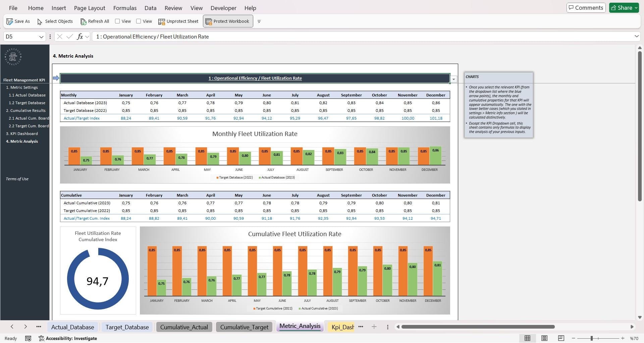This screenshot has width=644, height=343.
Task: Open Page Break Preview from status bar
Action: pyautogui.click(x=560, y=338)
